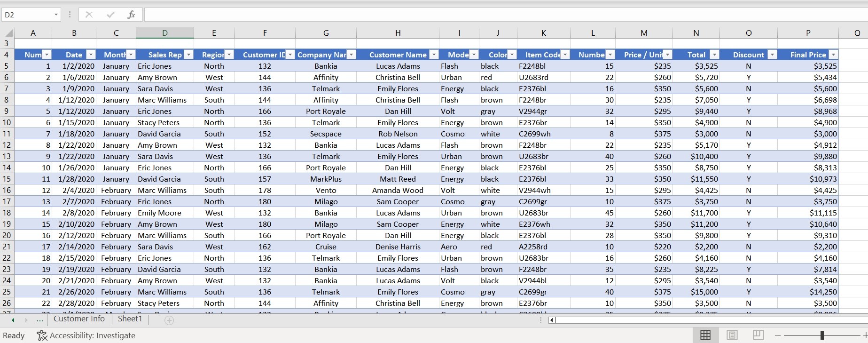868x343 pixels.
Task: Click the Insert Function fx icon
Action: point(131,15)
